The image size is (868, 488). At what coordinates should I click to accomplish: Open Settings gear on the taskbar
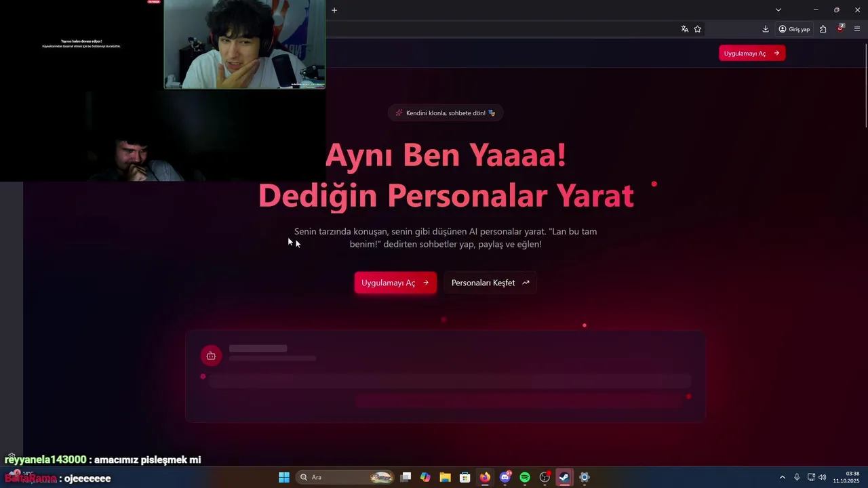click(585, 477)
